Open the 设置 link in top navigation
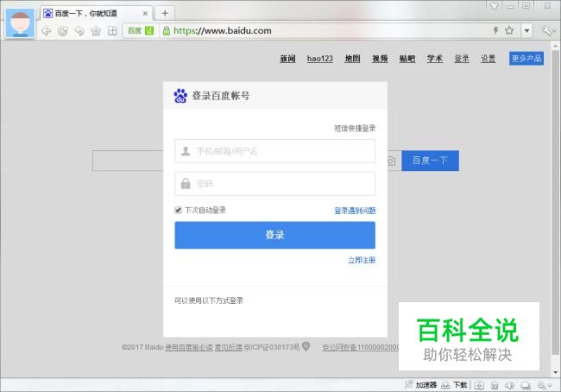561x392 pixels. pos(488,59)
